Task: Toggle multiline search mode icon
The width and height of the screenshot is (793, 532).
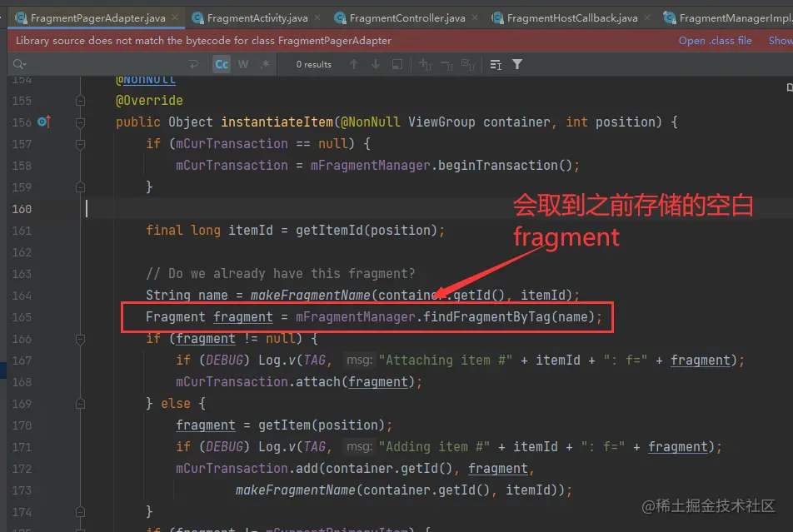Action: click(496, 64)
